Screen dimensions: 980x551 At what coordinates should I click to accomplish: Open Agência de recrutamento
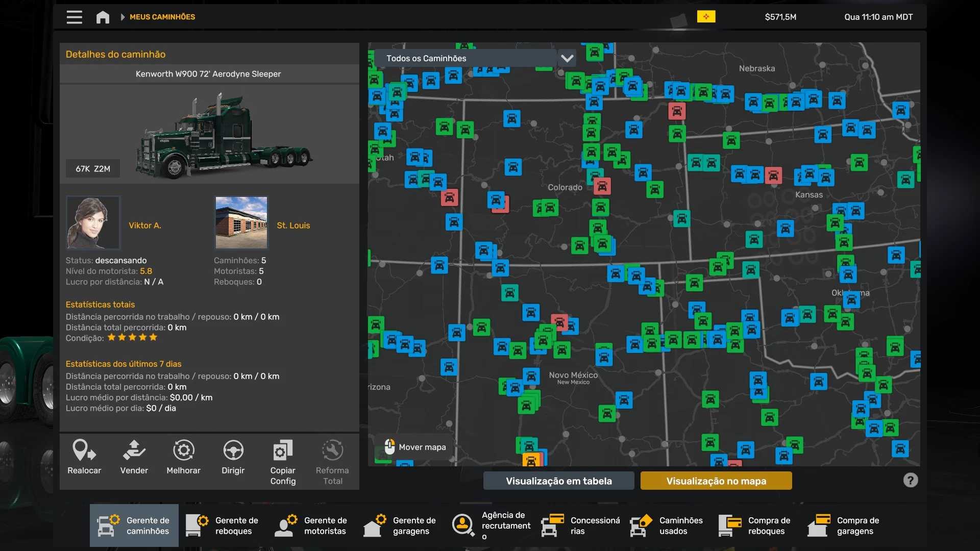click(492, 525)
